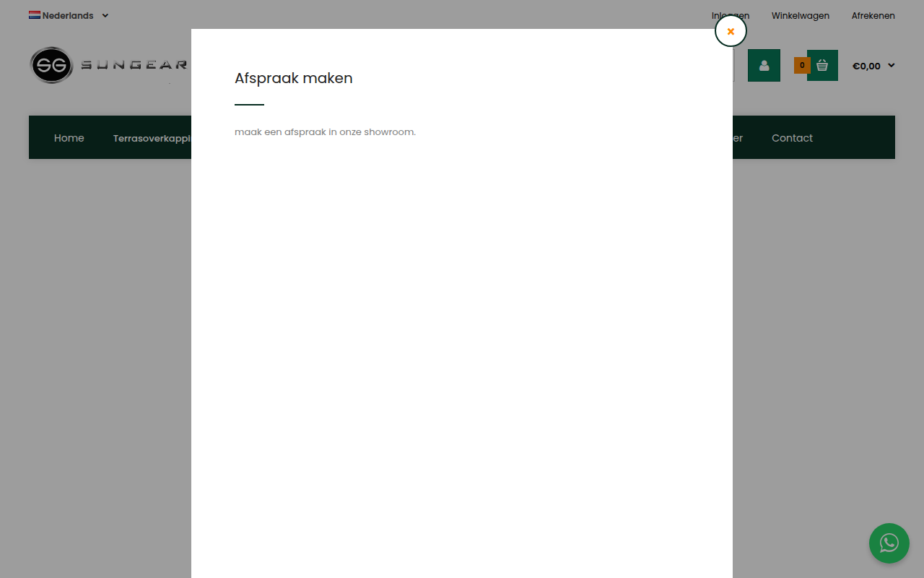924x578 pixels.
Task: Expand the Nederlands language dropdown
Action: (69, 15)
